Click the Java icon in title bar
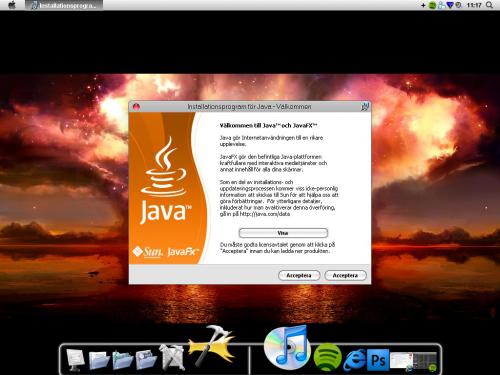500x375 pixels. pos(365,107)
